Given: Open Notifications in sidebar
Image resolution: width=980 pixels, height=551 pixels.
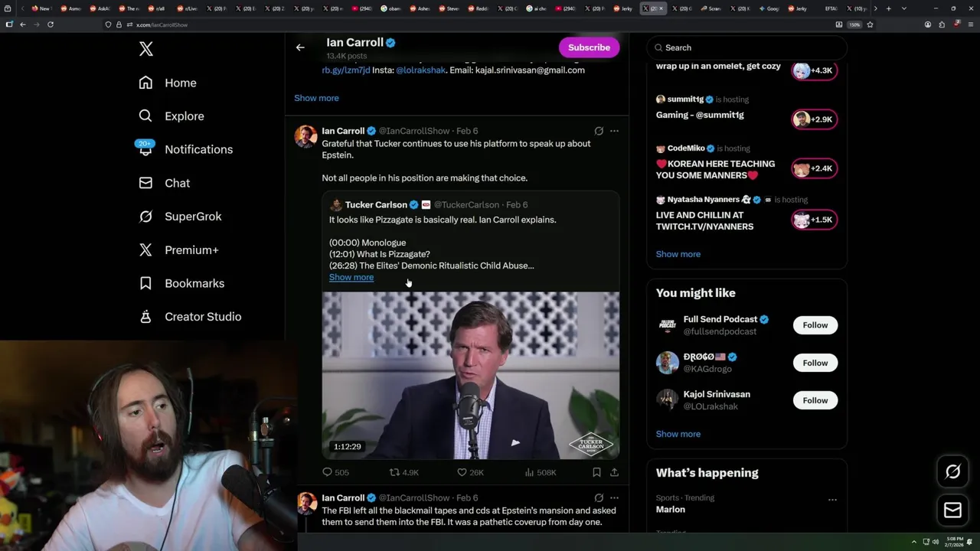Looking at the screenshot, I should [185, 149].
